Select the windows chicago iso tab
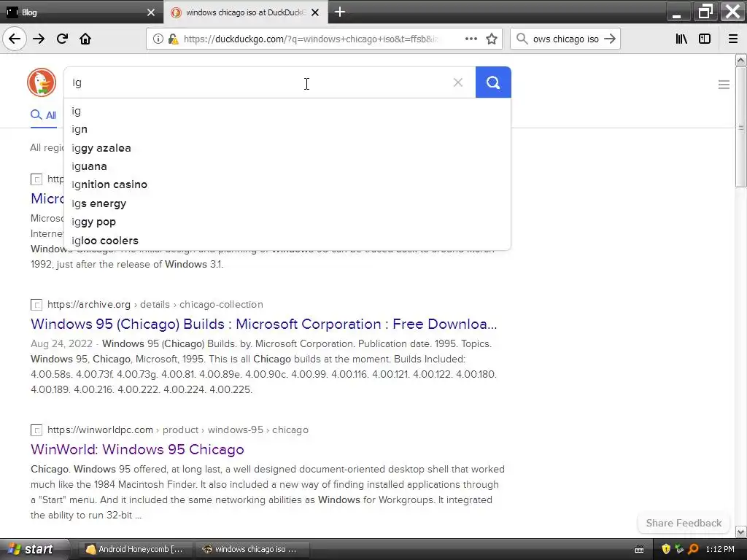747x560 pixels. pyautogui.click(x=246, y=12)
